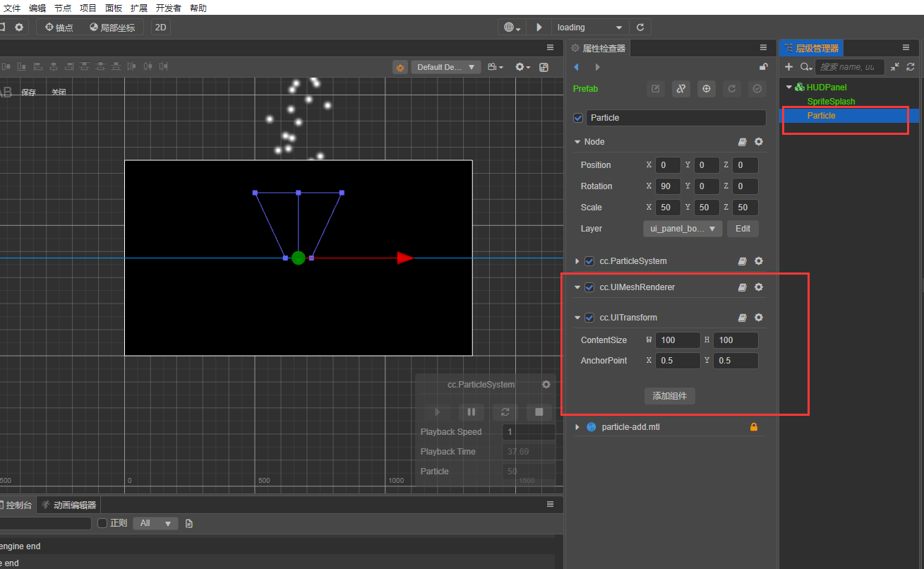Open the cc.UITransform gear settings menu
The width and height of the screenshot is (924, 569).
pyautogui.click(x=759, y=318)
